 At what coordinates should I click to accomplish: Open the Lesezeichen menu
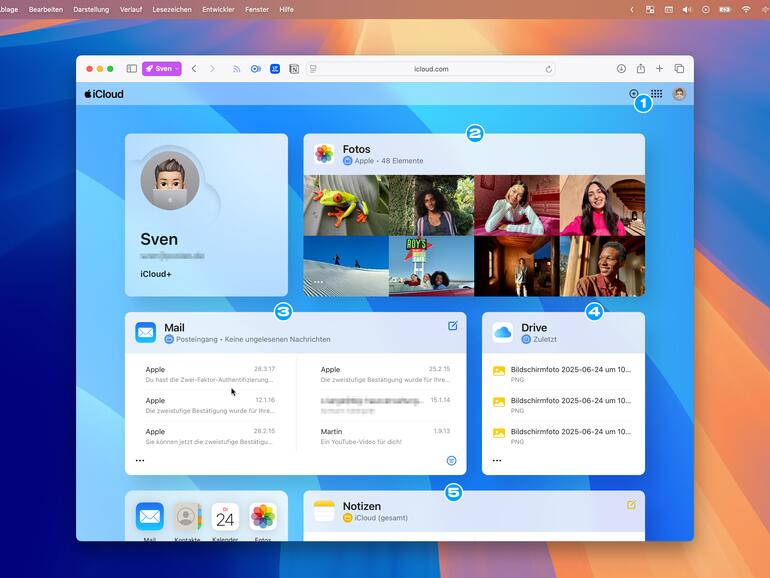click(172, 9)
